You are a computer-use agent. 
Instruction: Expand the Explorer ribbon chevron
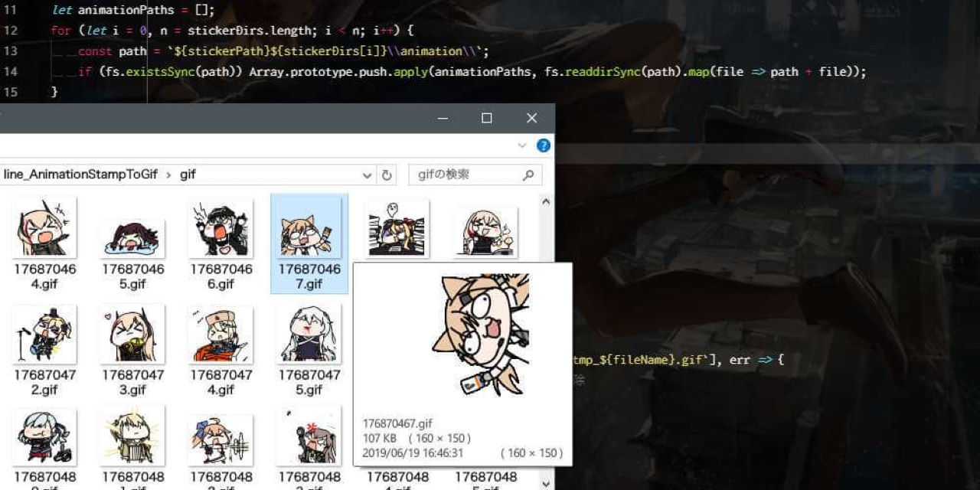pyautogui.click(x=522, y=145)
